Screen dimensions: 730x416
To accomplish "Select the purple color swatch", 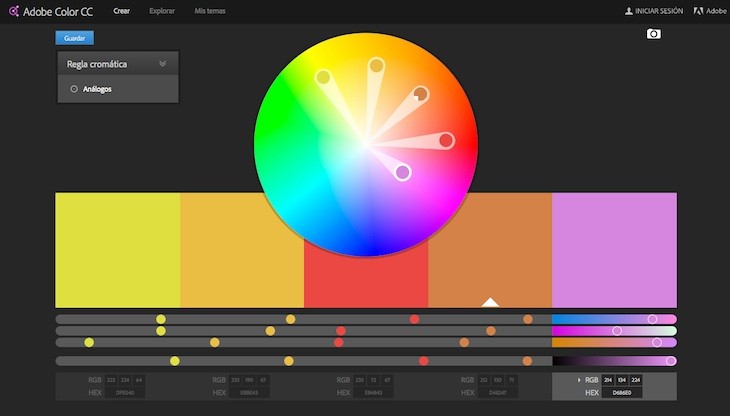I will click(615, 250).
